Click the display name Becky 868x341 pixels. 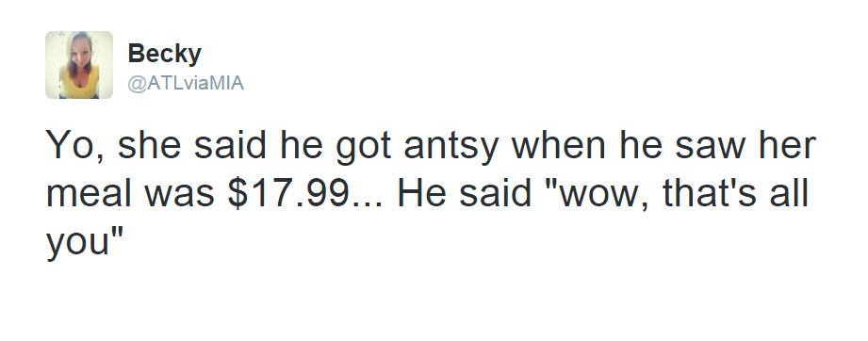(164, 55)
